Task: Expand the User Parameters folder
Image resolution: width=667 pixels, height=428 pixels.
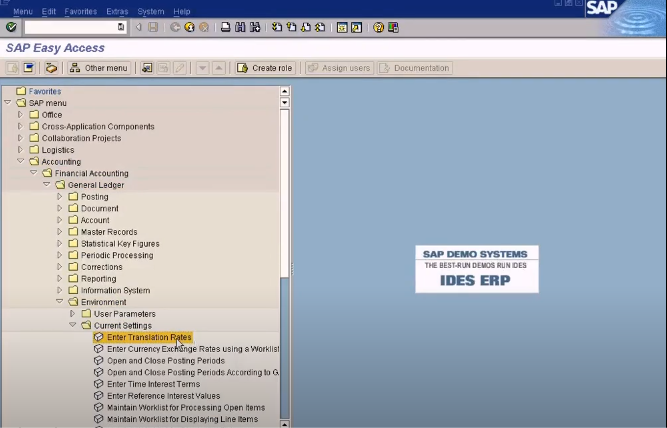Action: 72,314
